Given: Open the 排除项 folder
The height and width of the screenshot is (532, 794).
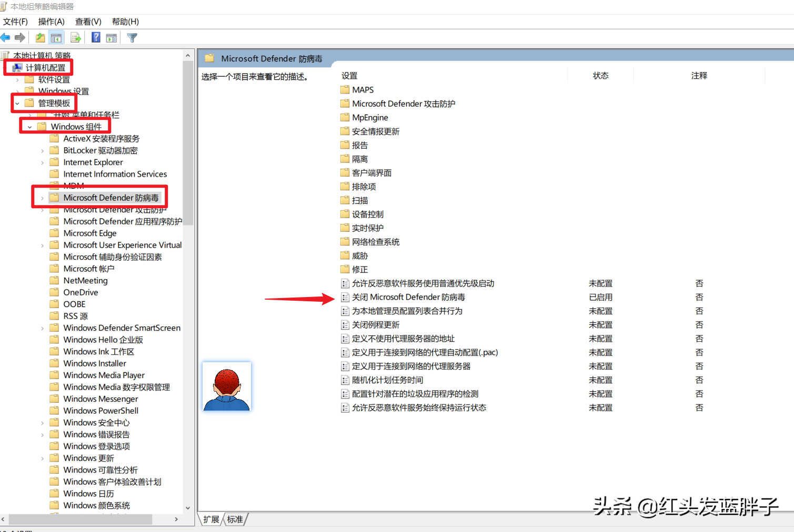Looking at the screenshot, I should (x=364, y=187).
